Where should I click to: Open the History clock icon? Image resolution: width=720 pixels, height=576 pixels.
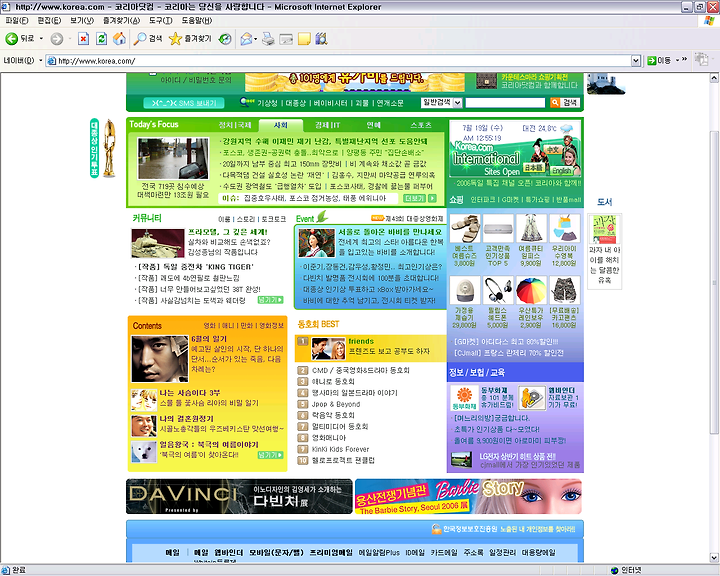[x=225, y=39]
